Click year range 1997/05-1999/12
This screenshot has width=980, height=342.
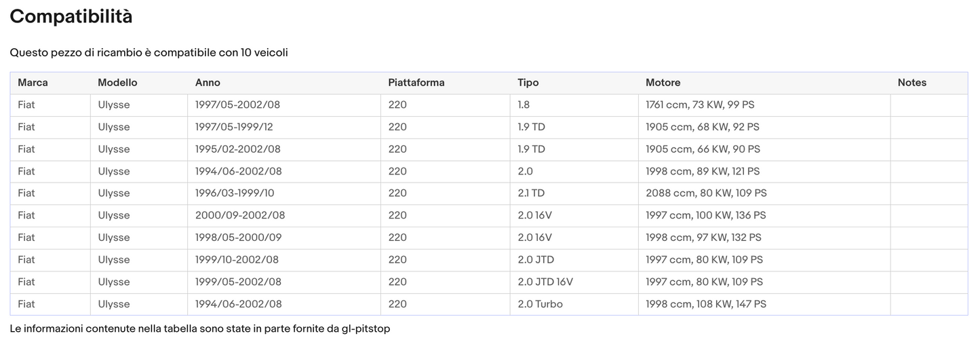coord(234,127)
